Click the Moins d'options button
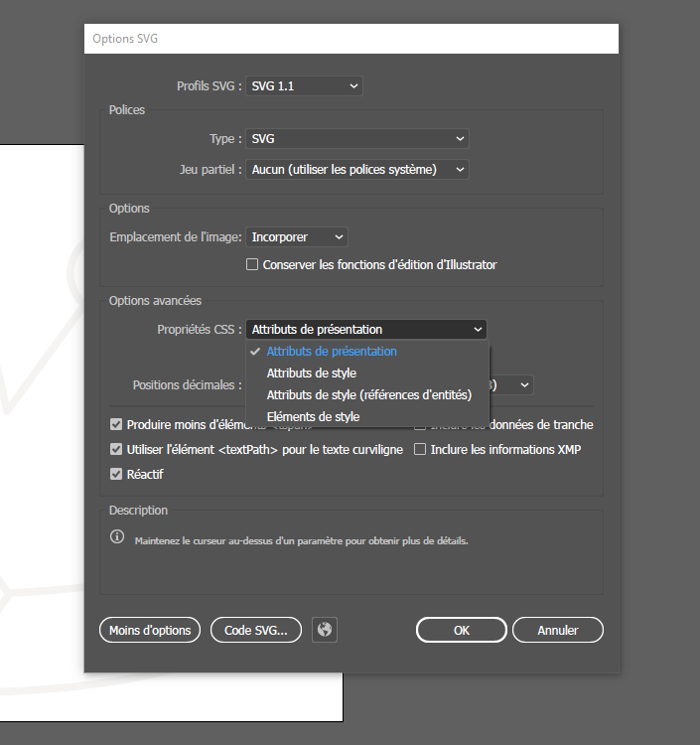Screen dimensions: 700x745 click(x=151, y=630)
